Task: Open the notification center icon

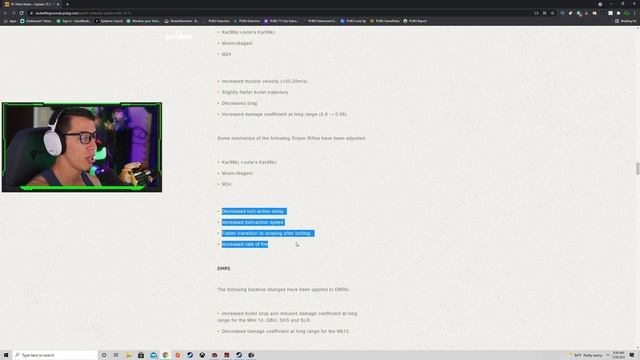Action: pyautogui.click(x=632, y=355)
